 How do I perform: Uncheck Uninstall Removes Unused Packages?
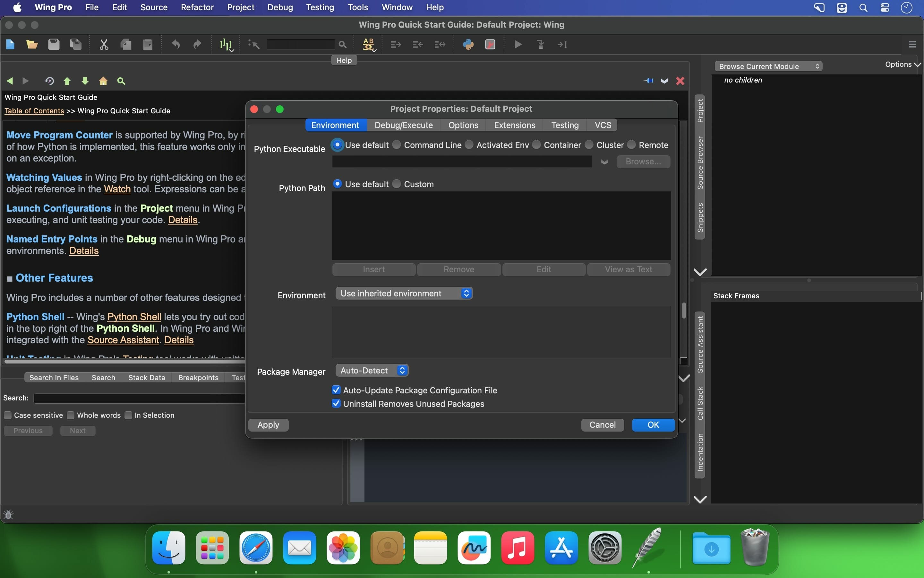[x=336, y=403]
